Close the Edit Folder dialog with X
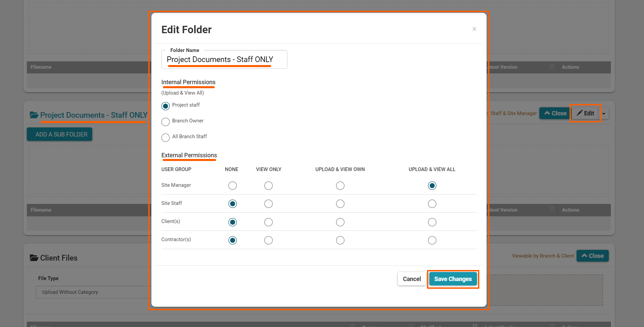Screen dimensions: 644x327 (474, 29)
